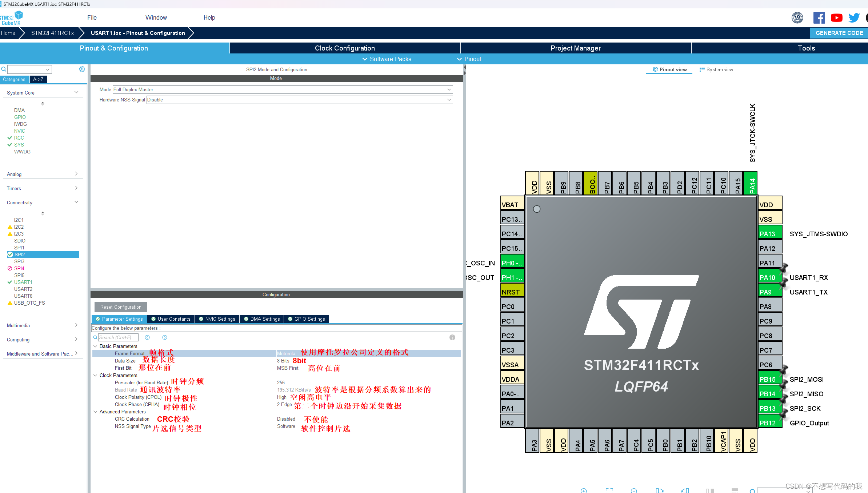The image size is (868, 493).
Task: Open the User Constants tab
Action: 171,319
